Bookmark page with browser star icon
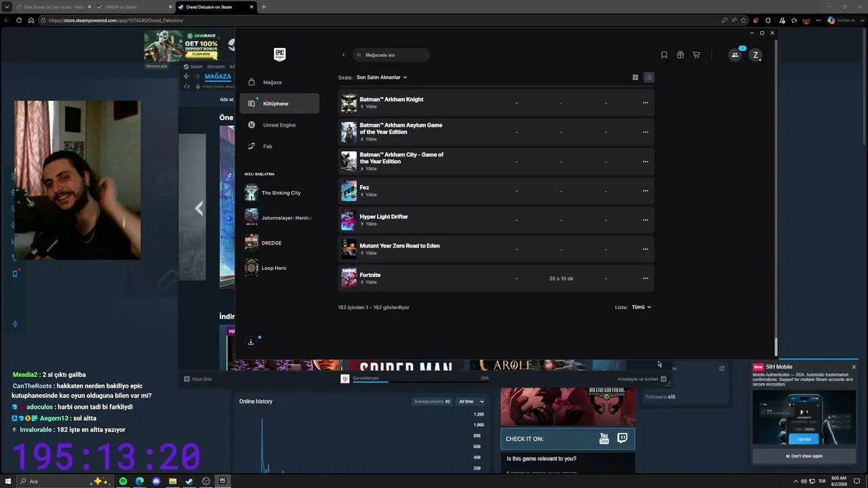This screenshot has width=868, height=488. pos(744,20)
